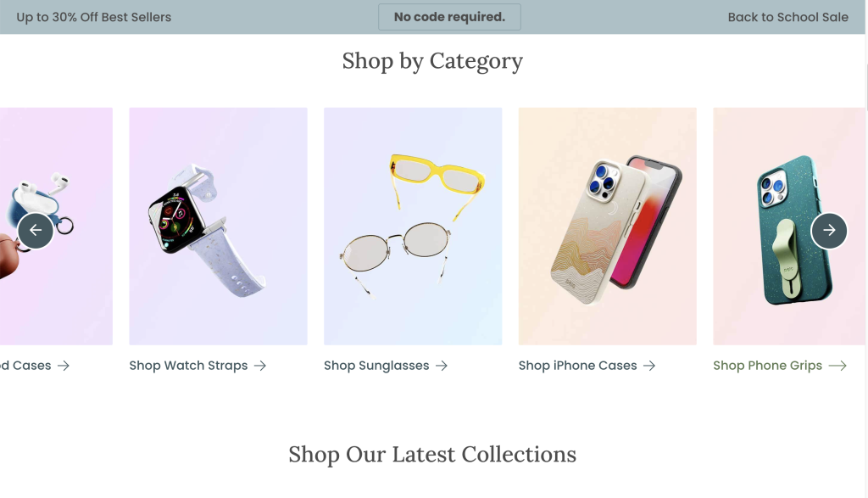Select the green phone grip case image
The image size is (868, 498).
tap(789, 226)
